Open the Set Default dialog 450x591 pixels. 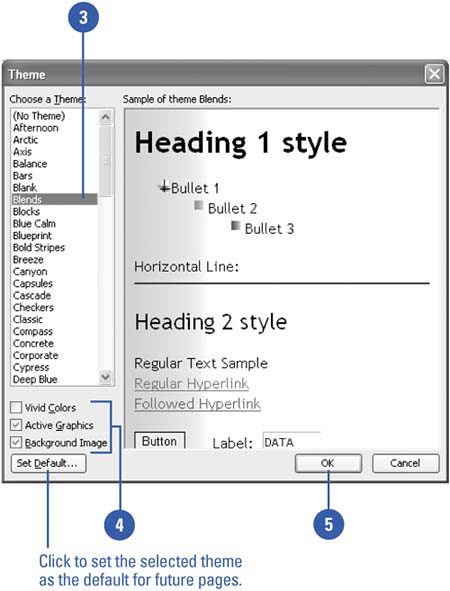48,463
